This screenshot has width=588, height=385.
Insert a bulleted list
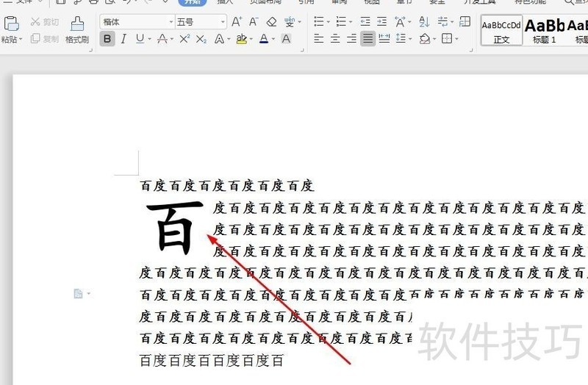[x=319, y=22]
